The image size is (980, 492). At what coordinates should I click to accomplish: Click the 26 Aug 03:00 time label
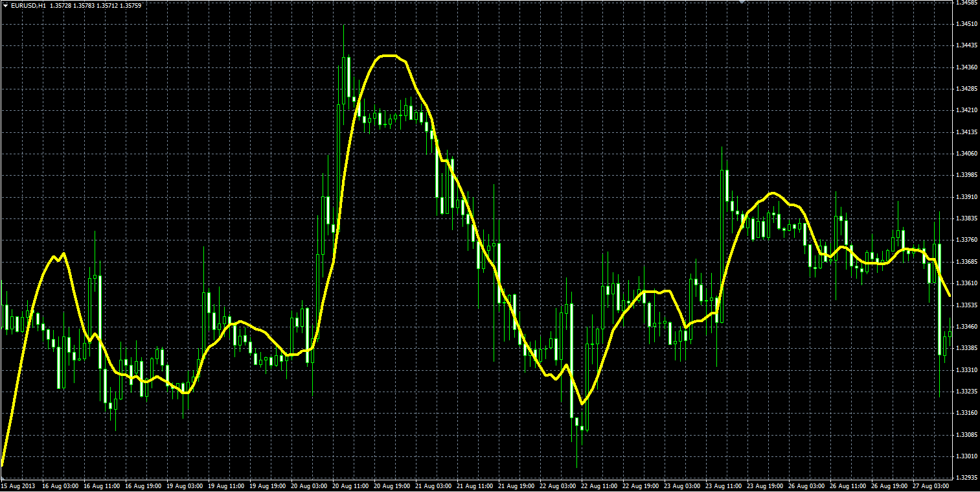click(x=807, y=486)
